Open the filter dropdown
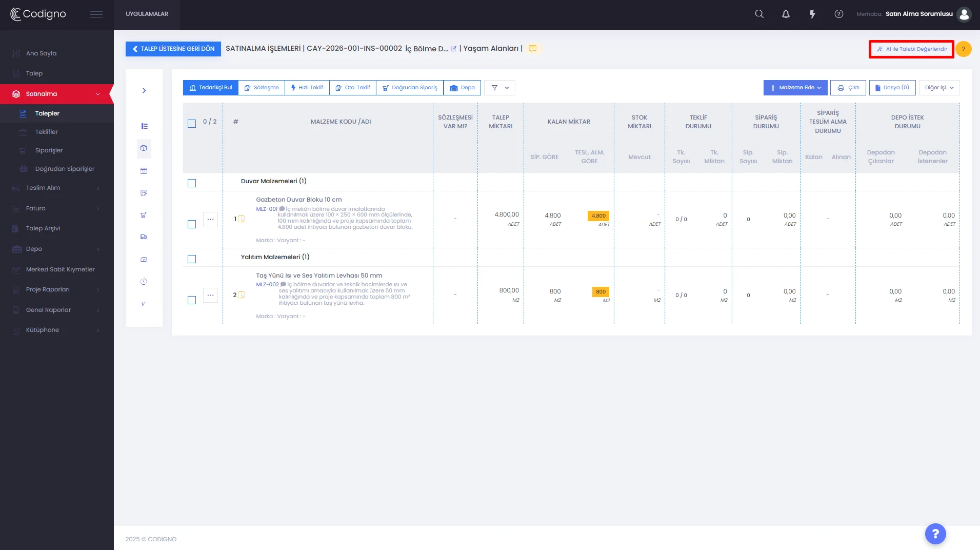 coord(500,88)
